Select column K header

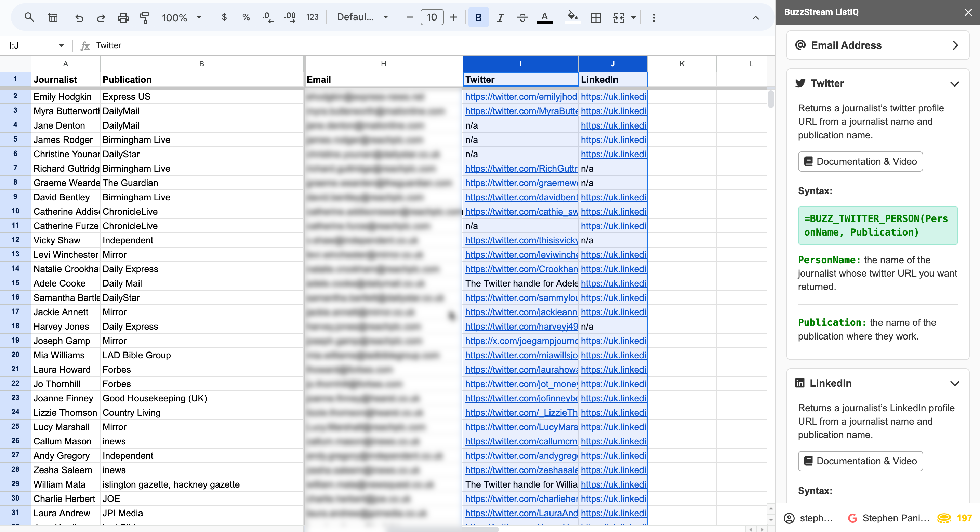[682, 64]
